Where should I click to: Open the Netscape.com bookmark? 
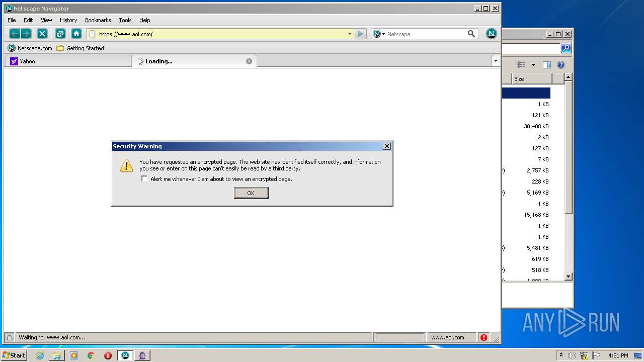[x=30, y=48]
